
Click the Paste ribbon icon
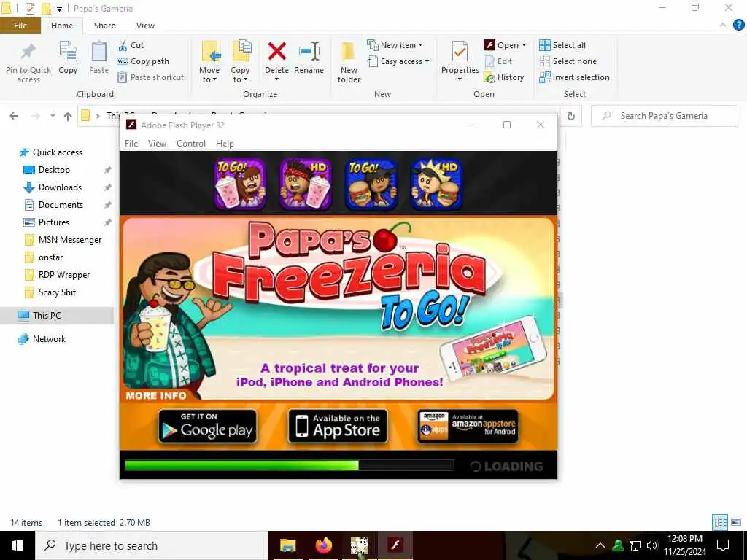[99, 57]
